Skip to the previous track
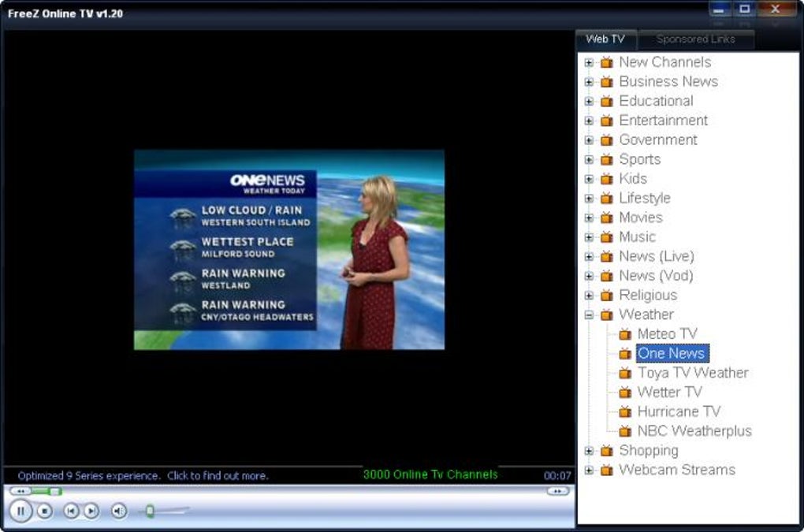804x532 pixels. [71, 511]
